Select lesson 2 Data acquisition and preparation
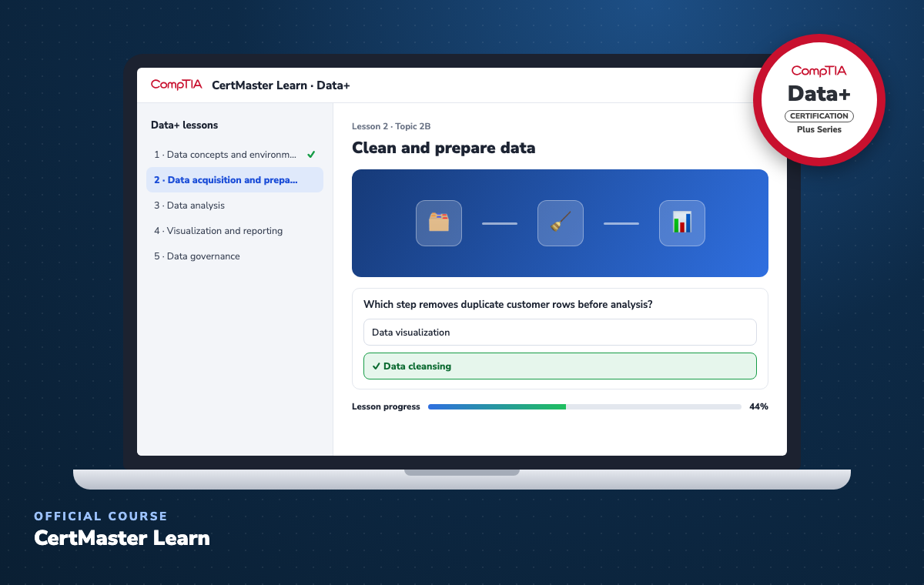 [x=235, y=180]
